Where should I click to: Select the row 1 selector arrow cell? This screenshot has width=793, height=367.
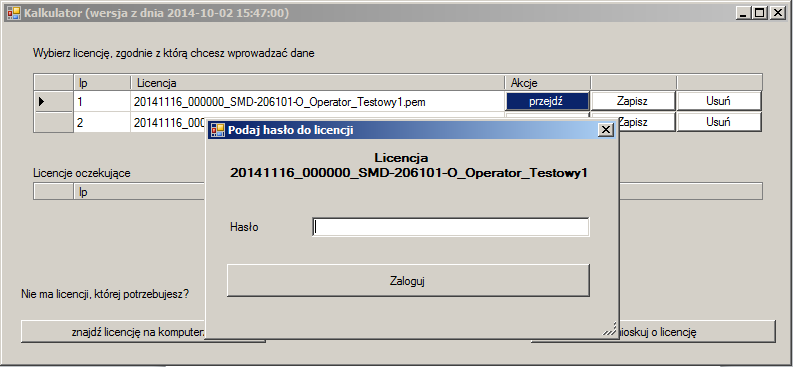(x=54, y=102)
